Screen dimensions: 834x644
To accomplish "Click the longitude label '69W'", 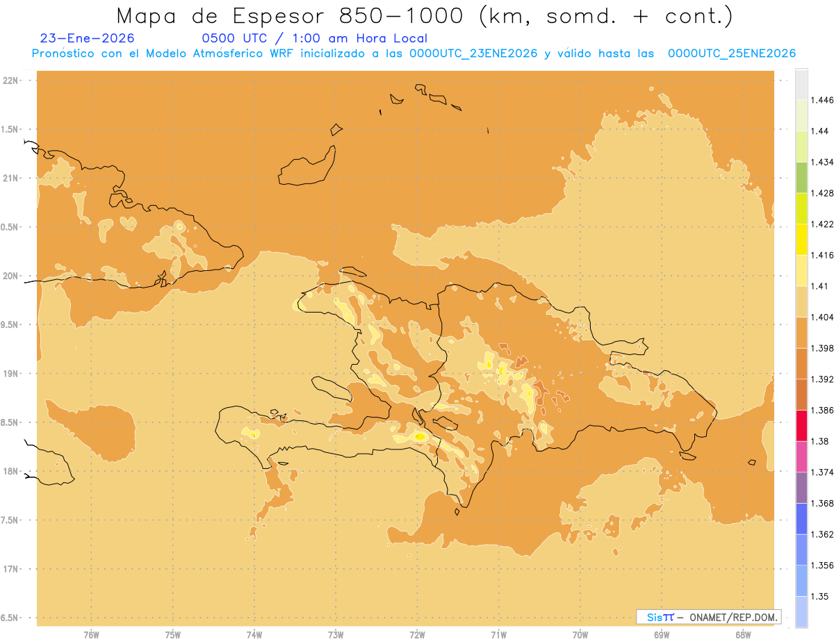I will click(x=662, y=635).
